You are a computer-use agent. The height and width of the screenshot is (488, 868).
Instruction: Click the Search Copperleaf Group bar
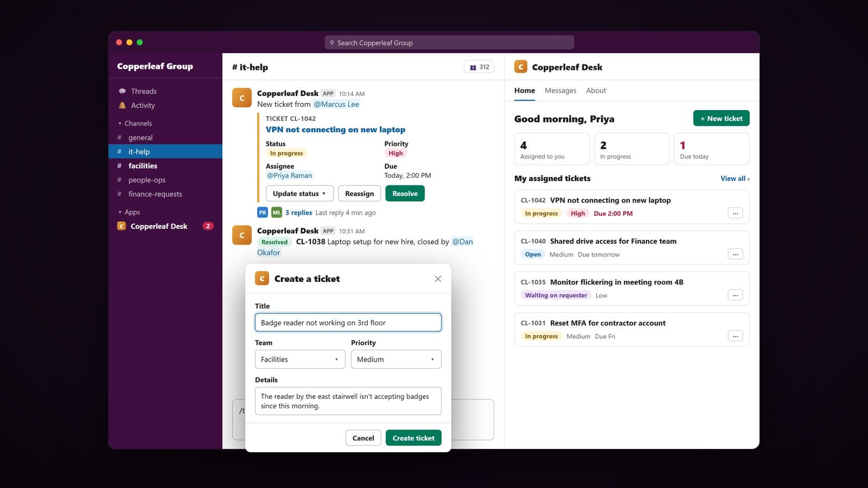[449, 42]
